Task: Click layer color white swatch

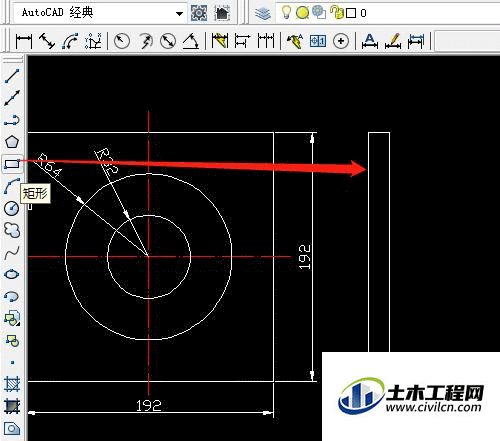Action: coord(351,13)
